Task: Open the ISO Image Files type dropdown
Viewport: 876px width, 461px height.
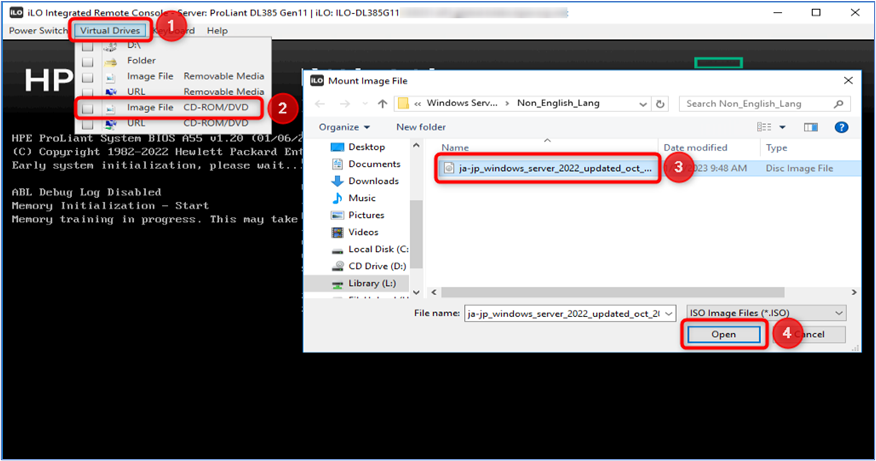Action: coord(838,313)
